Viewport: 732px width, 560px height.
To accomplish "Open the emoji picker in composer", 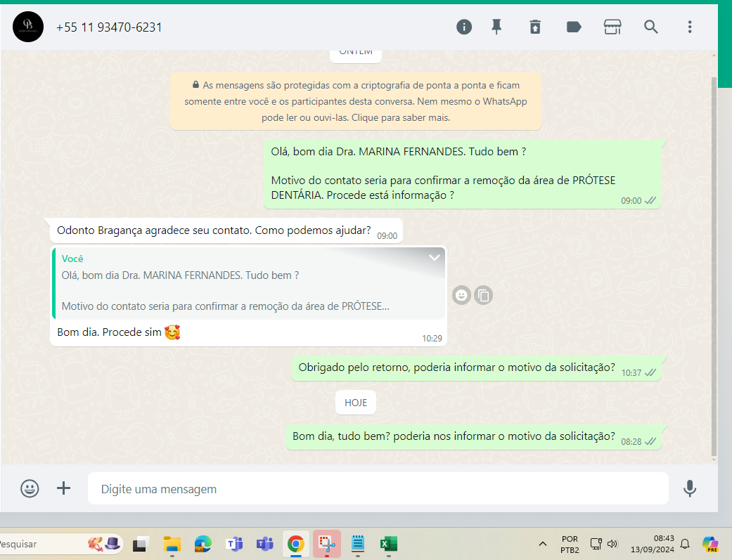I will (x=30, y=488).
